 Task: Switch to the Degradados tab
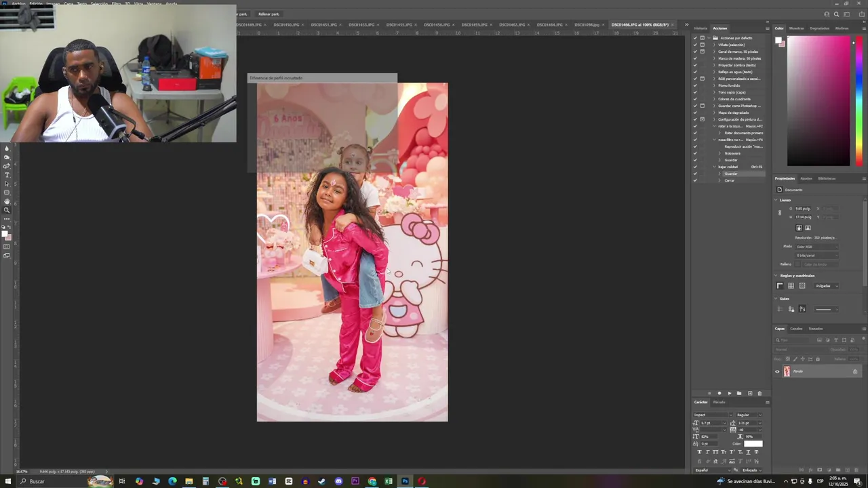click(x=819, y=28)
